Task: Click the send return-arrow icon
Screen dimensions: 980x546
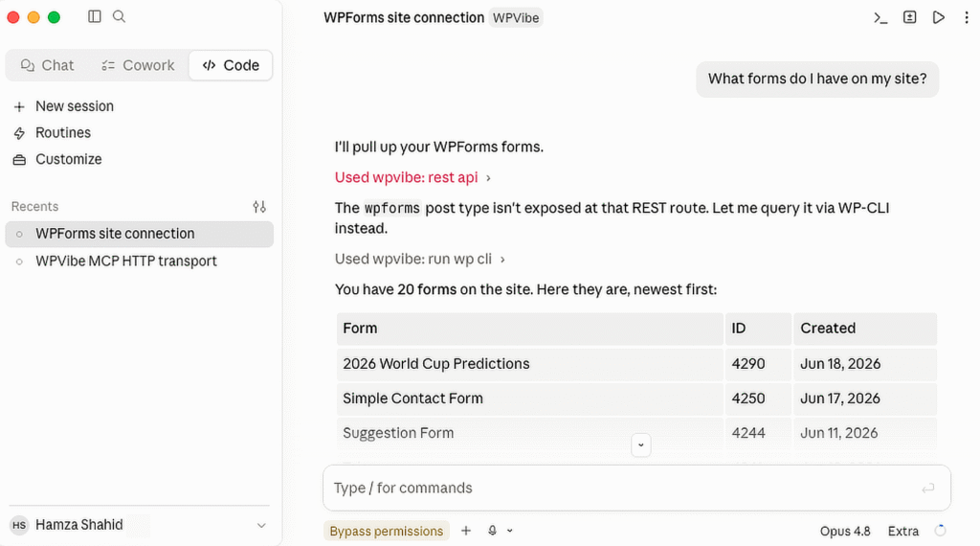Action: 927,488
